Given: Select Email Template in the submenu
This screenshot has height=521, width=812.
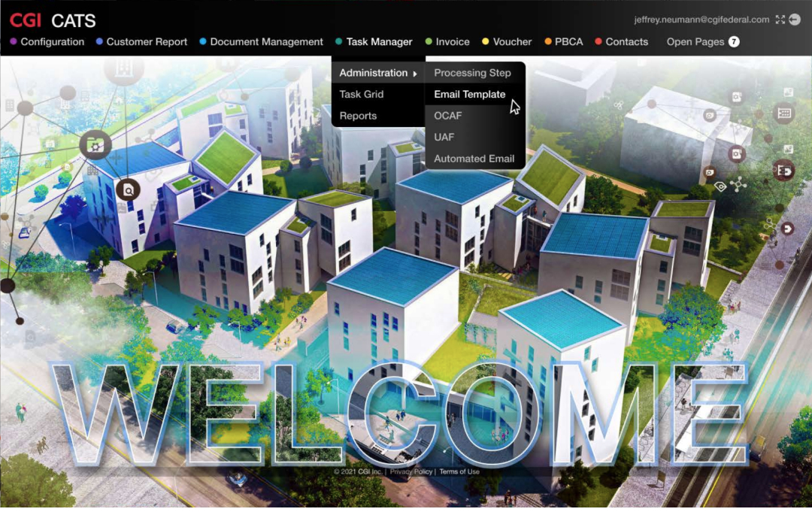Looking at the screenshot, I should (x=475, y=94).
